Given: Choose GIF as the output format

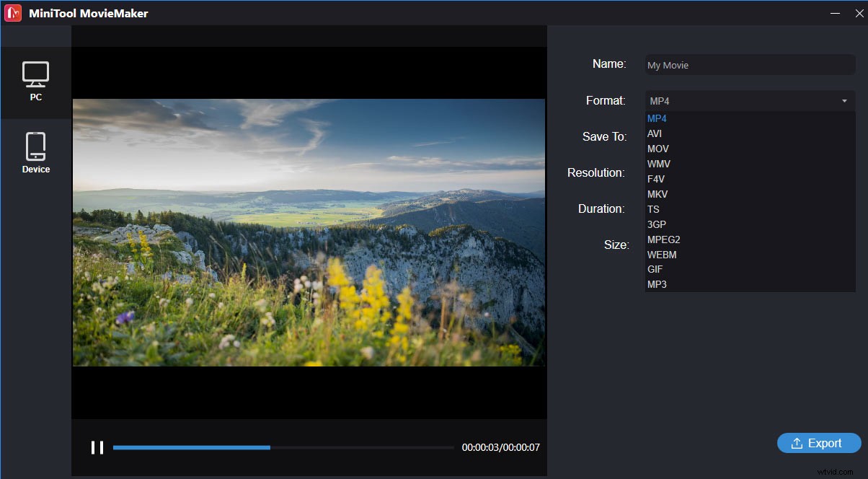Looking at the screenshot, I should point(655,269).
